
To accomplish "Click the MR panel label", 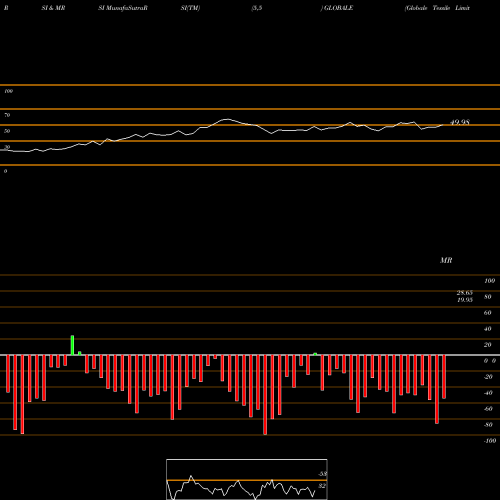I will 446,260.
